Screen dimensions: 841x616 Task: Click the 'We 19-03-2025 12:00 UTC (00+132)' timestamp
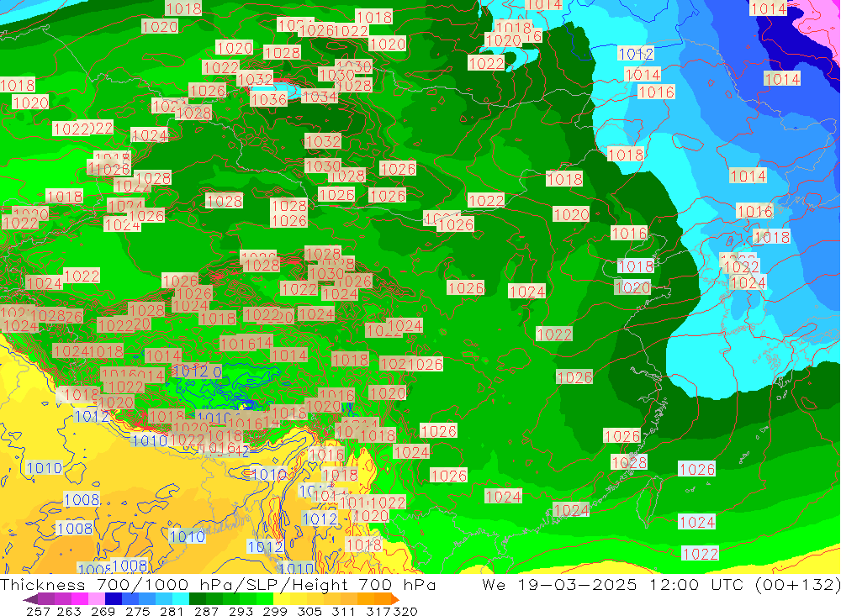(661, 585)
